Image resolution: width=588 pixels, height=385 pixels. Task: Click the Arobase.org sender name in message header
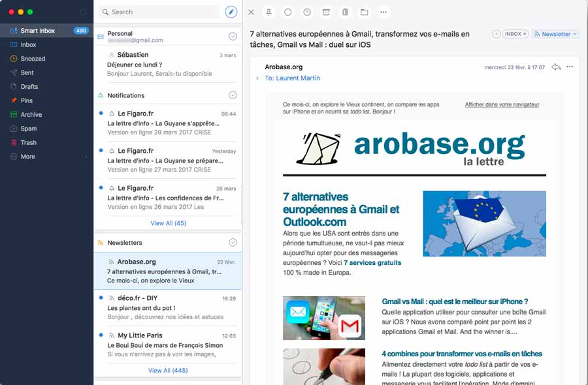[284, 67]
